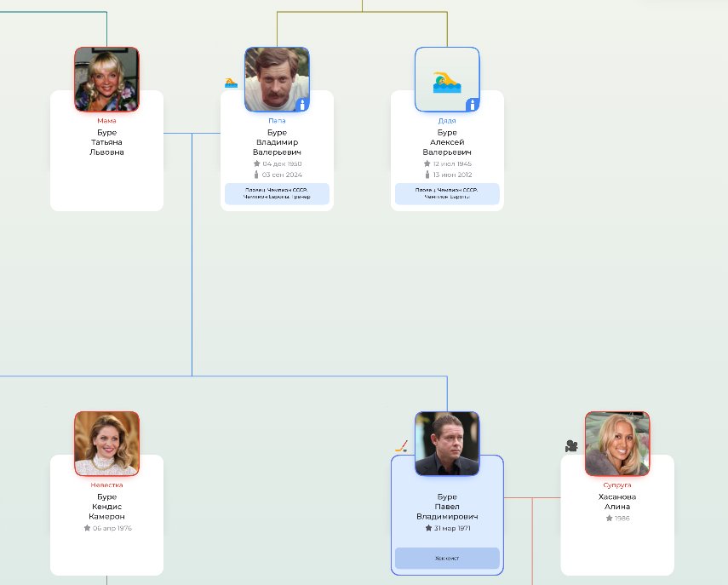Viewport: 728px width, 585px height.
Task: Click the Хоккеист tag on Павел's card
Action: [x=447, y=558]
